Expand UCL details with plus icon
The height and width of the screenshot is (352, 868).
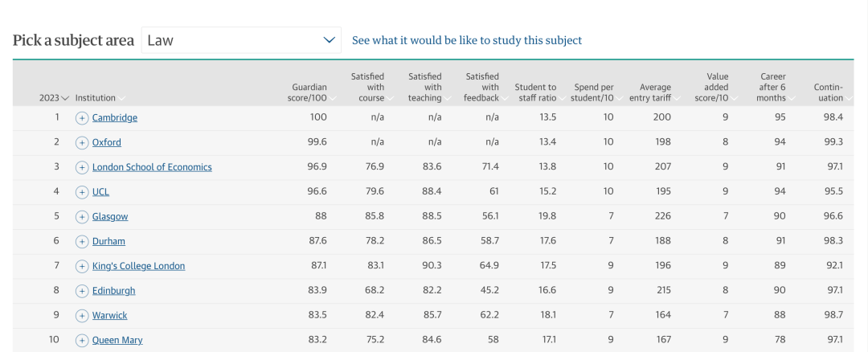(82, 192)
